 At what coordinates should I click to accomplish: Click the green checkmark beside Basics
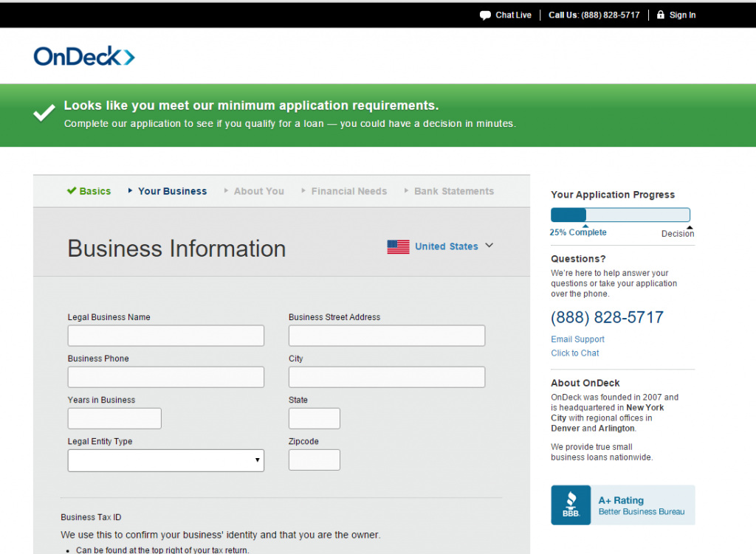tap(72, 191)
